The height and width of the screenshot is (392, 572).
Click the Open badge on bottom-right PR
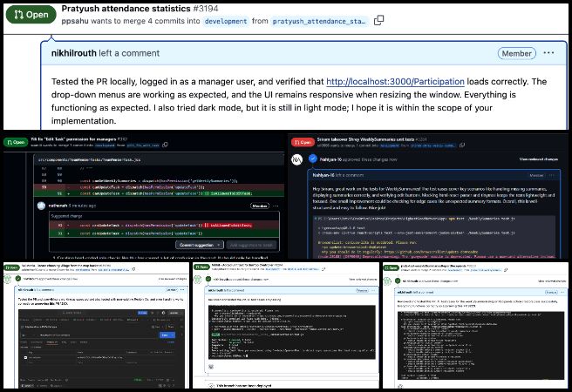click(x=391, y=267)
